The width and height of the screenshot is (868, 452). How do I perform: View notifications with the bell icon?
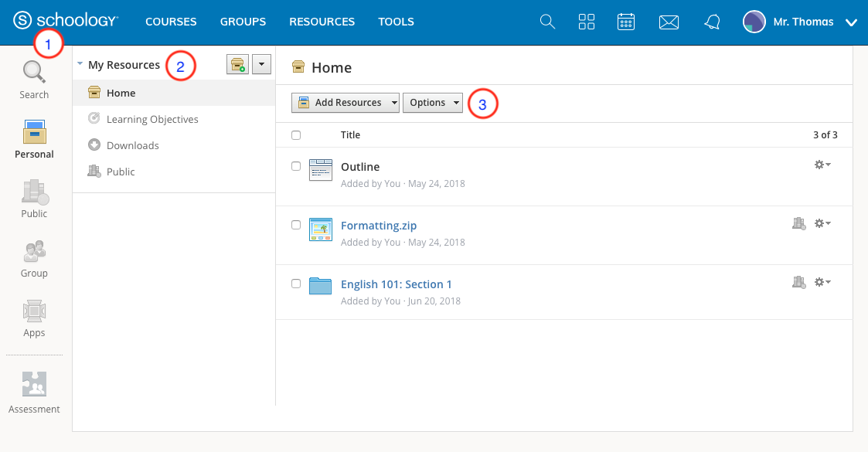pyautogui.click(x=712, y=22)
